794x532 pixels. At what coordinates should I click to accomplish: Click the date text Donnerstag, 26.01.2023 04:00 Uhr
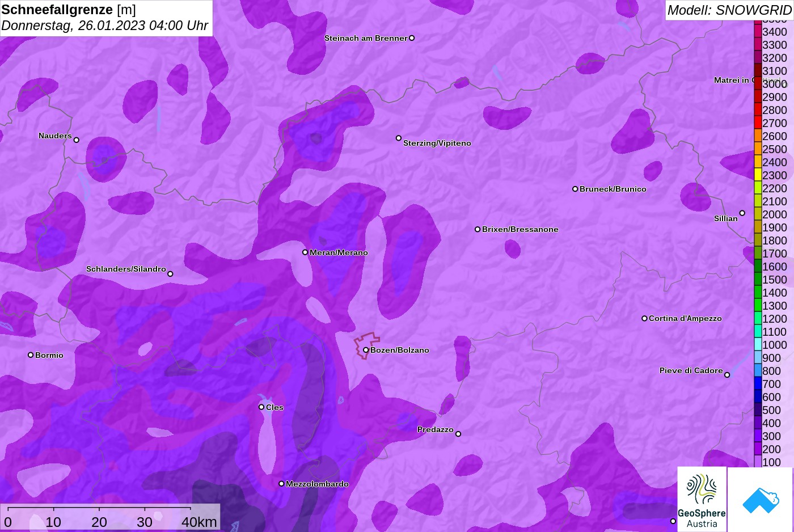pos(105,26)
